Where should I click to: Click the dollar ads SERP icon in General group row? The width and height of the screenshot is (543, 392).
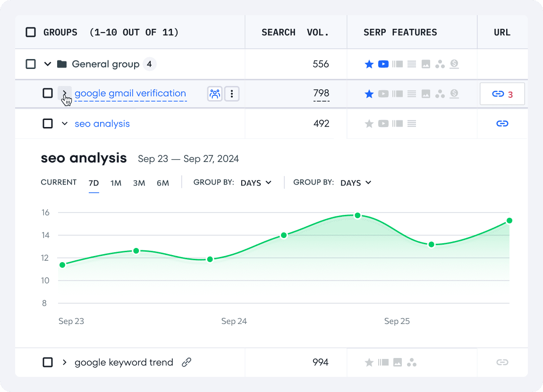click(454, 64)
